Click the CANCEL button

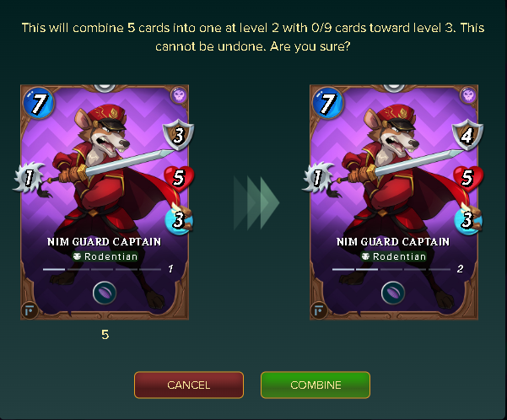pyautogui.click(x=189, y=385)
